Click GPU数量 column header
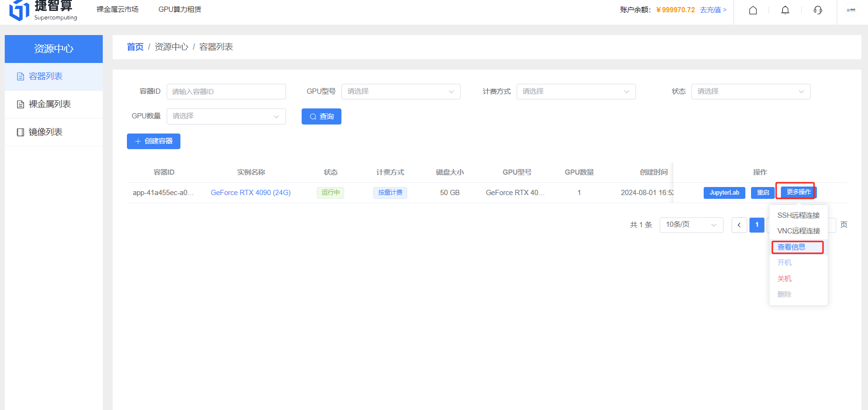The image size is (868, 410). [579, 172]
